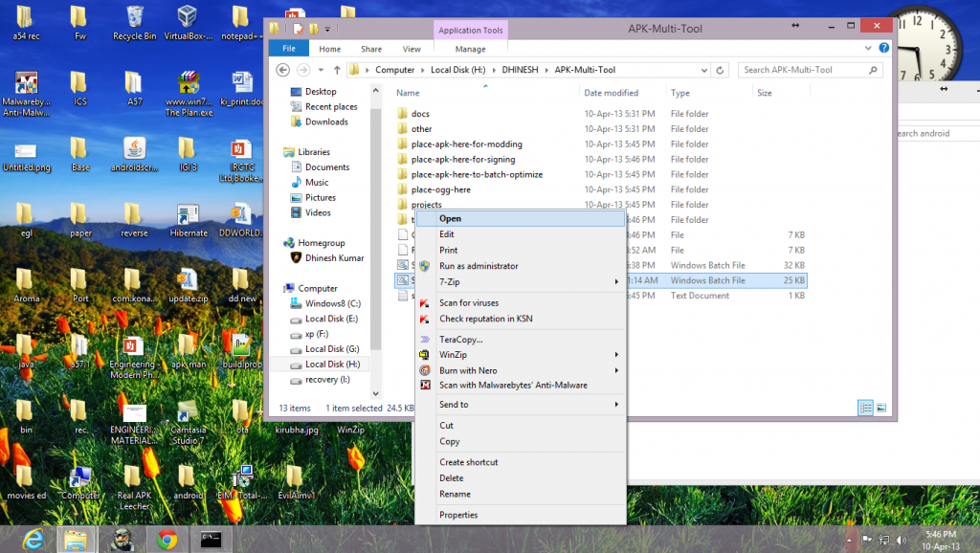The image size is (980, 553).
Task: Select the androidscr desktop Java icon
Action: 134,155
